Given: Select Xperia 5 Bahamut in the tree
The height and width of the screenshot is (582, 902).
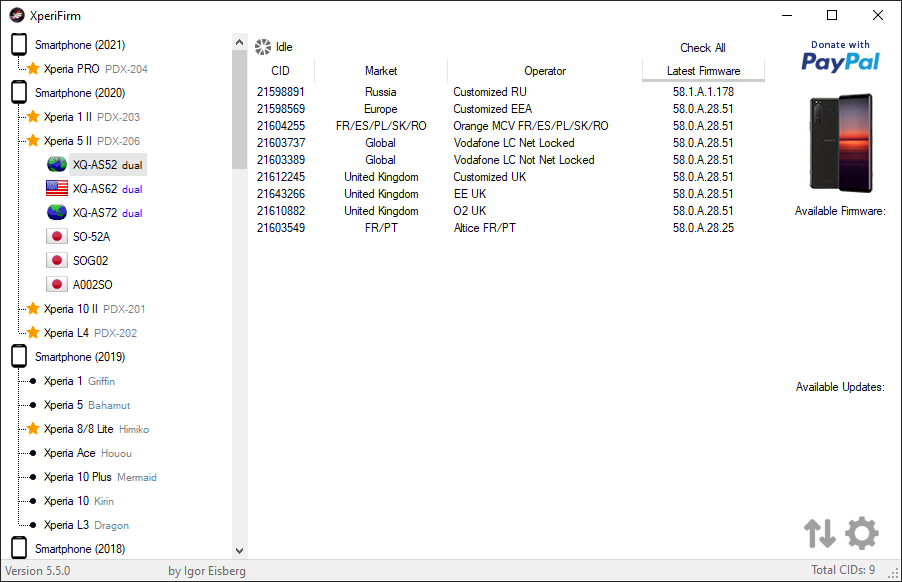Looking at the screenshot, I should pyautogui.click(x=87, y=405).
